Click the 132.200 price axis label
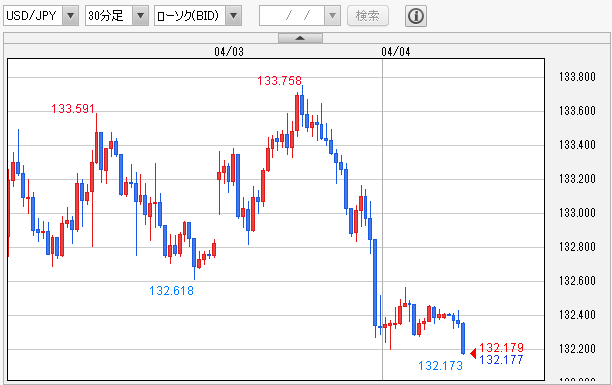The image size is (612, 385). coord(577,348)
